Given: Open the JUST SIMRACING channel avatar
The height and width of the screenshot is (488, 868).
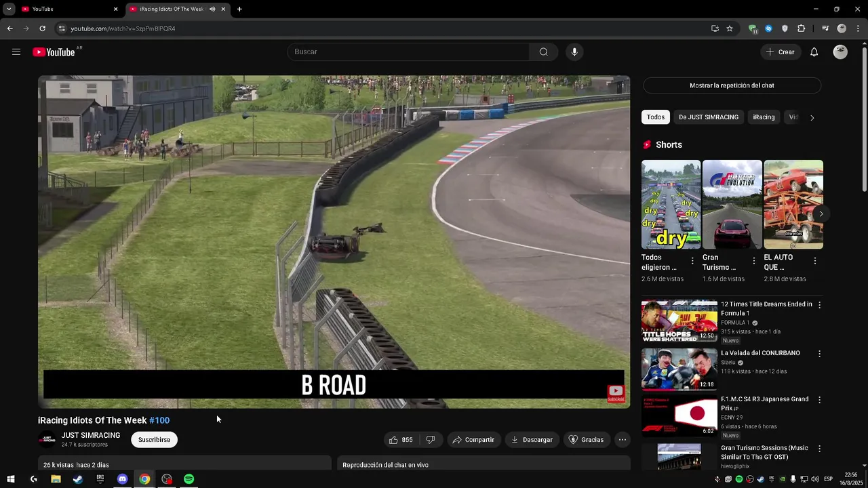Looking at the screenshot, I should [47, 440].
